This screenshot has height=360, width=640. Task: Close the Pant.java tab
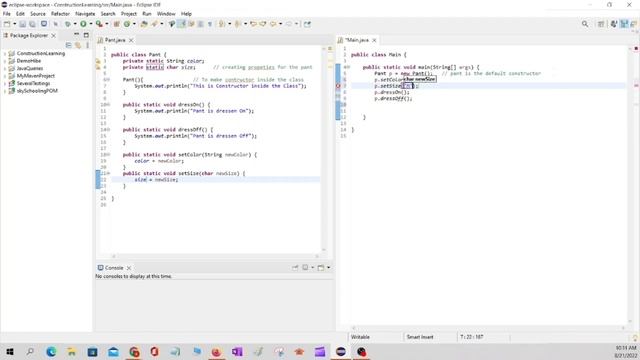131,40
